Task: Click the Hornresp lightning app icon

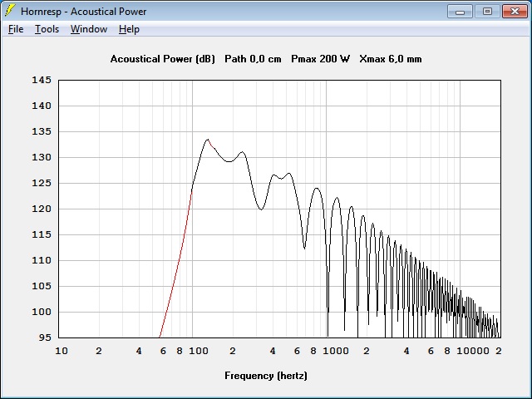Action: pyautogui.click(x=10, y=11)
